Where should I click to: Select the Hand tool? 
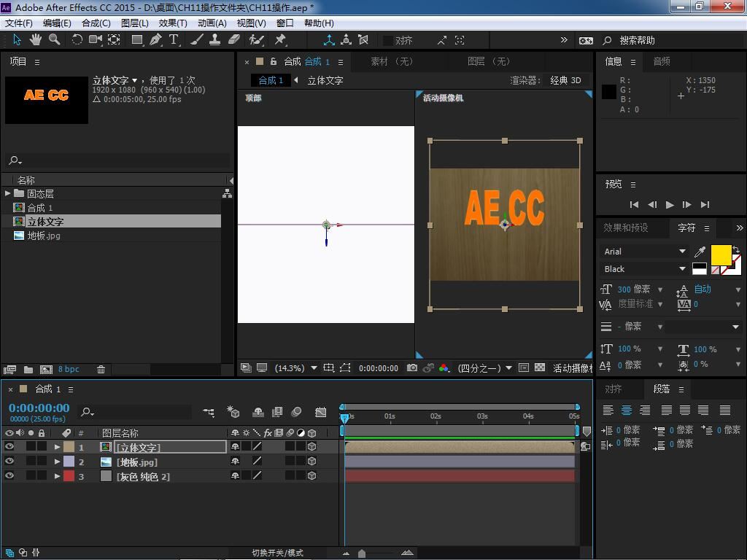coord(35,40)
